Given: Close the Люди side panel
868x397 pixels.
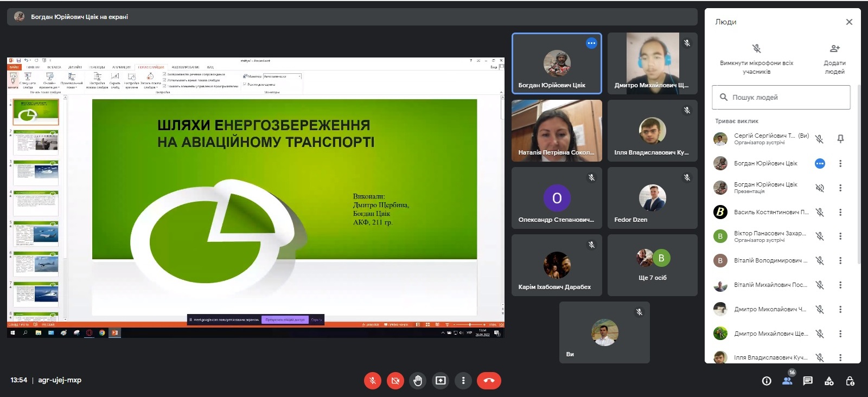Looking at the screenshot, I should click(x=849, y=22).
